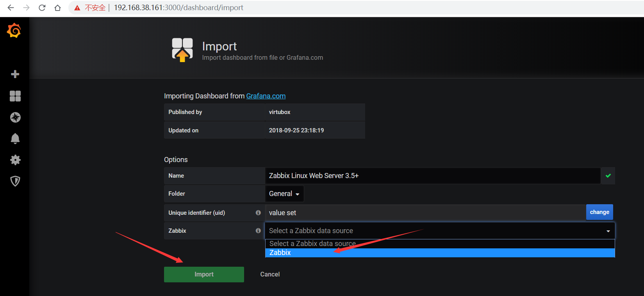
Task: Click the green checkmark next to Name field
Action: [x=608, y=176]
